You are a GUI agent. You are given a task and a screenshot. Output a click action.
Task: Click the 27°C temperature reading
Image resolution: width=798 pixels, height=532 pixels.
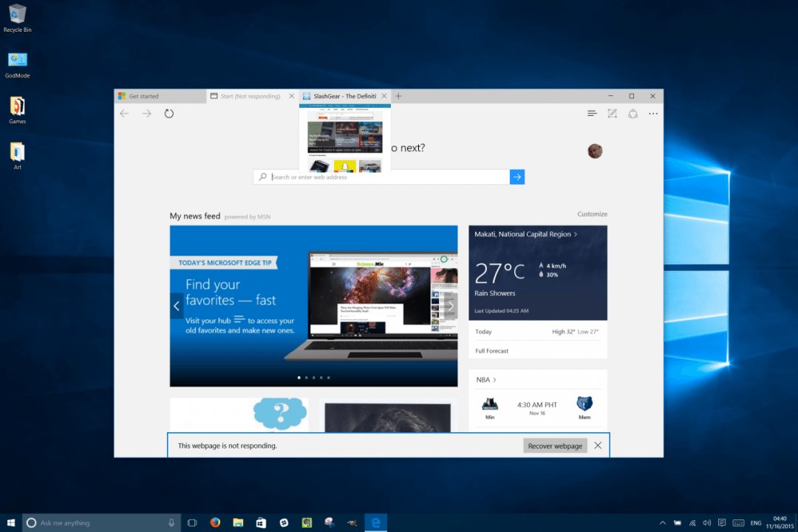[x=499, y=273]
